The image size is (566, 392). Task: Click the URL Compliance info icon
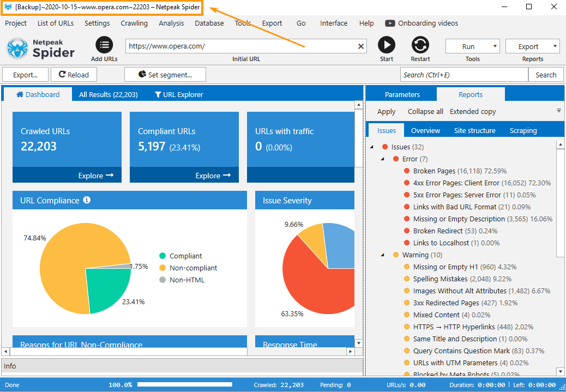pyautogui.click(x=87, y=200)
